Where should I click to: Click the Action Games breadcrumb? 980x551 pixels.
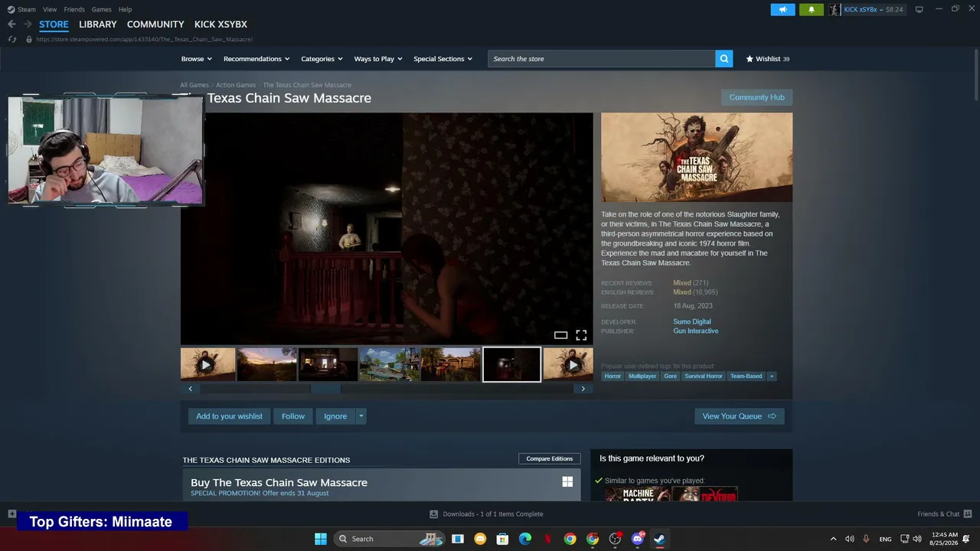[236, 85]
